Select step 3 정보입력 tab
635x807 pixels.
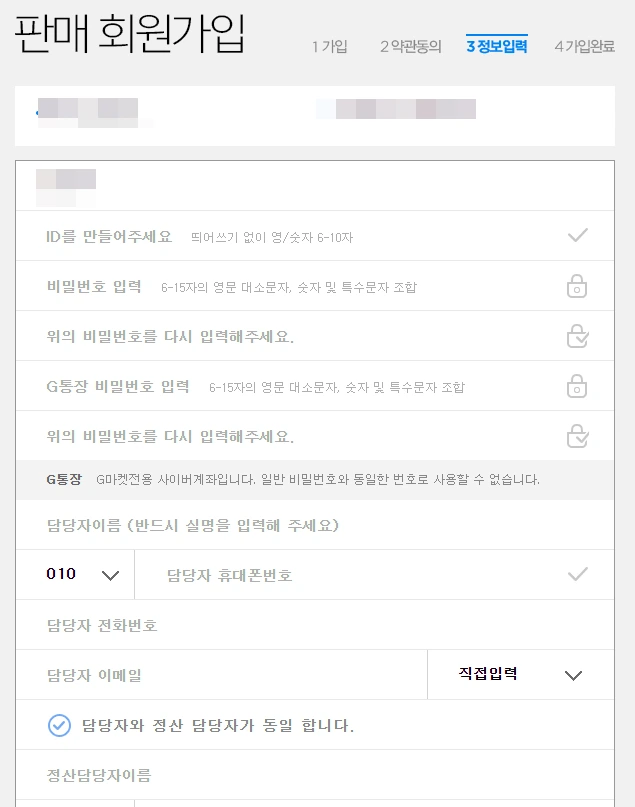(497, 46)
